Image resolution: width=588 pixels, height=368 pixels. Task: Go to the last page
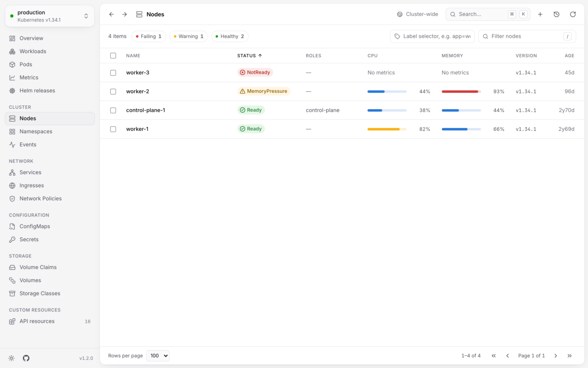click(570, 356)
